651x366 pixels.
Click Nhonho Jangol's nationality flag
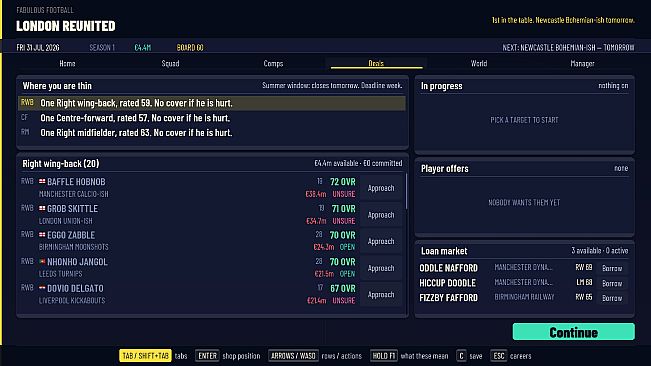tap(42, 261)
